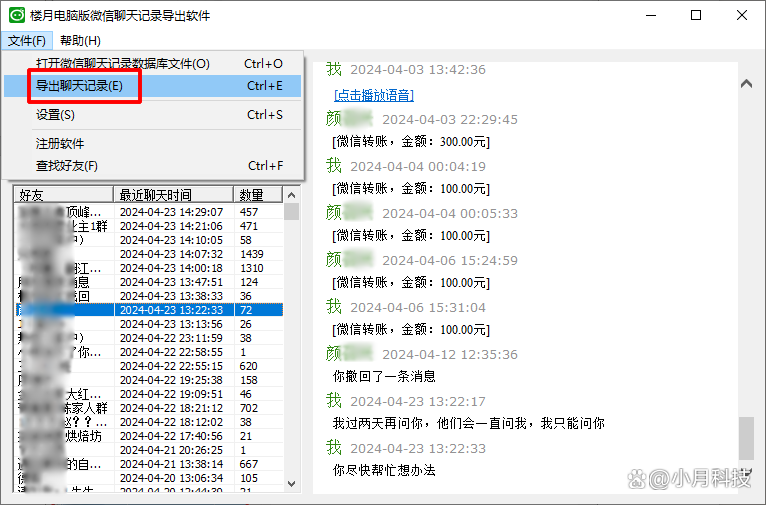Sort by the 好友 column header
The height and width of the screenshot is (505, 766).
64,194
